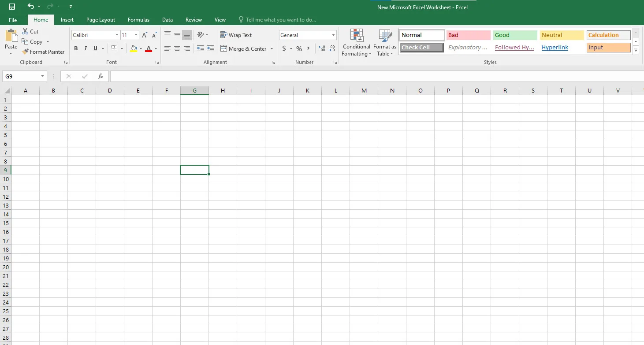
Task: Toggle underline formatting
Action: (x=95, y=48)
